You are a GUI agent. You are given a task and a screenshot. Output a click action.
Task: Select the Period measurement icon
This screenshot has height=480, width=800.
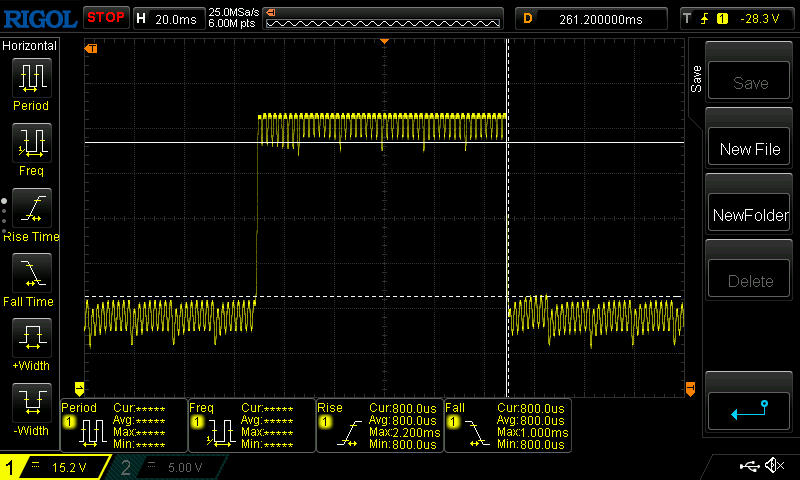tap(31, 78)
